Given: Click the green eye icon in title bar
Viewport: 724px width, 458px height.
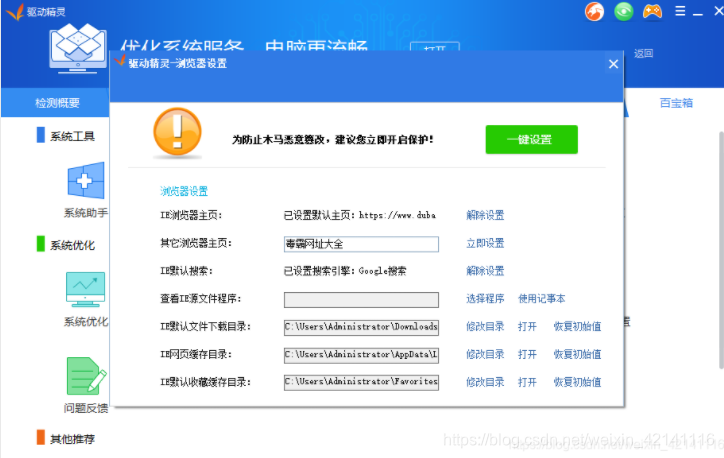Looking at the screenshot, I should coord(623,12).
